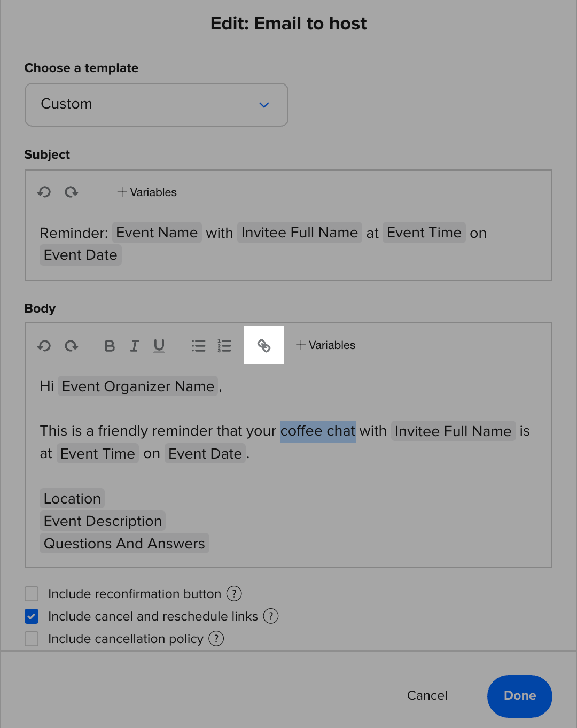Uncheck Include cancel and reschedule links
This screenshot has width=577, height=728.
pyautogui.click(x=32, y=616)
